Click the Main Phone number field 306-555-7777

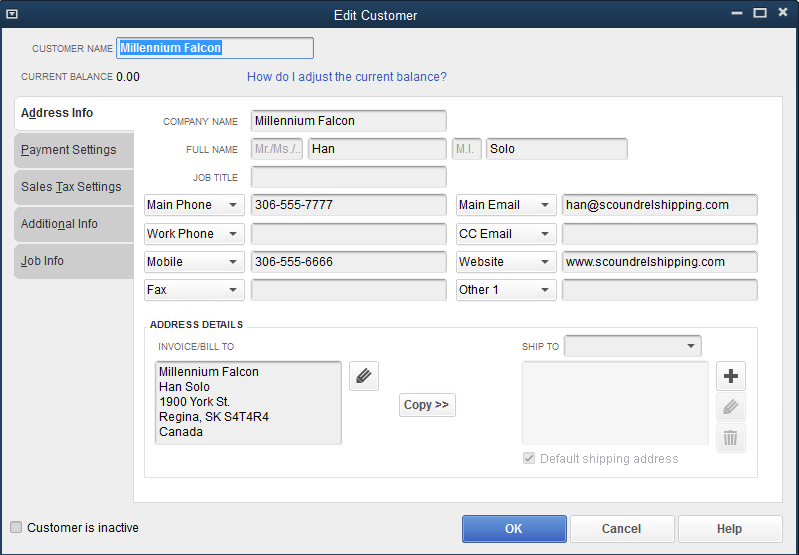click(349, 205)
